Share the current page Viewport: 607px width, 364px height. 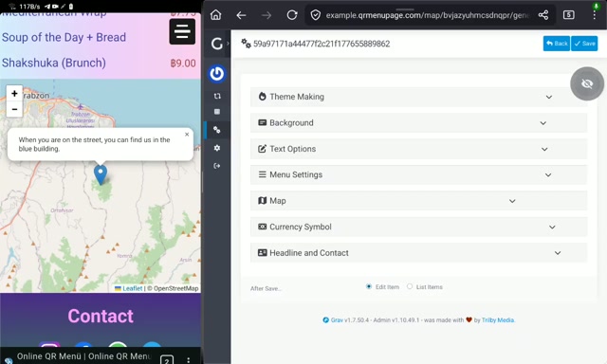(x=543, y=15)
